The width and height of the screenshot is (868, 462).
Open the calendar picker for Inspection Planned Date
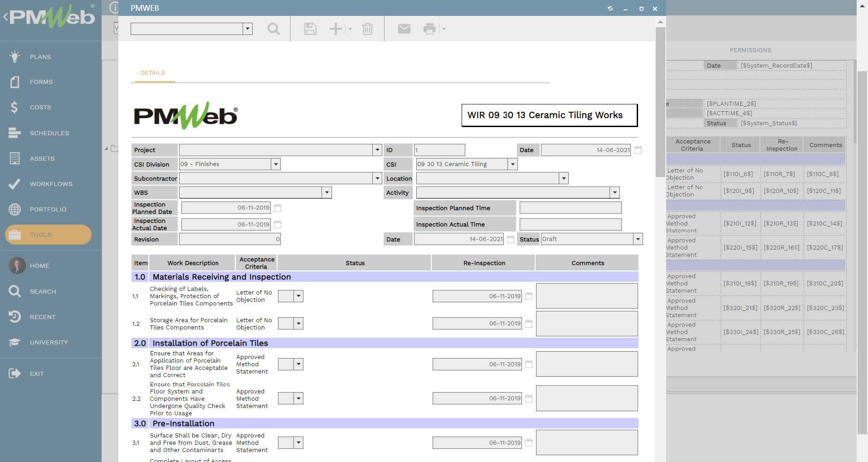278,207
